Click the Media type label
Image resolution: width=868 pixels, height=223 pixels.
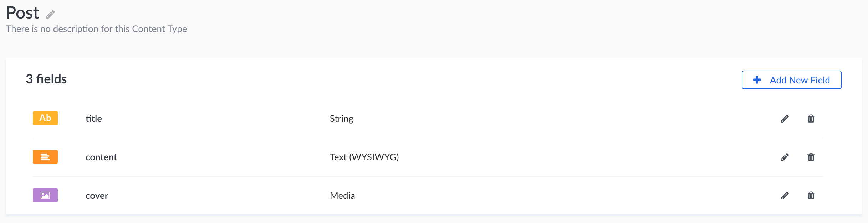point(342,196)
